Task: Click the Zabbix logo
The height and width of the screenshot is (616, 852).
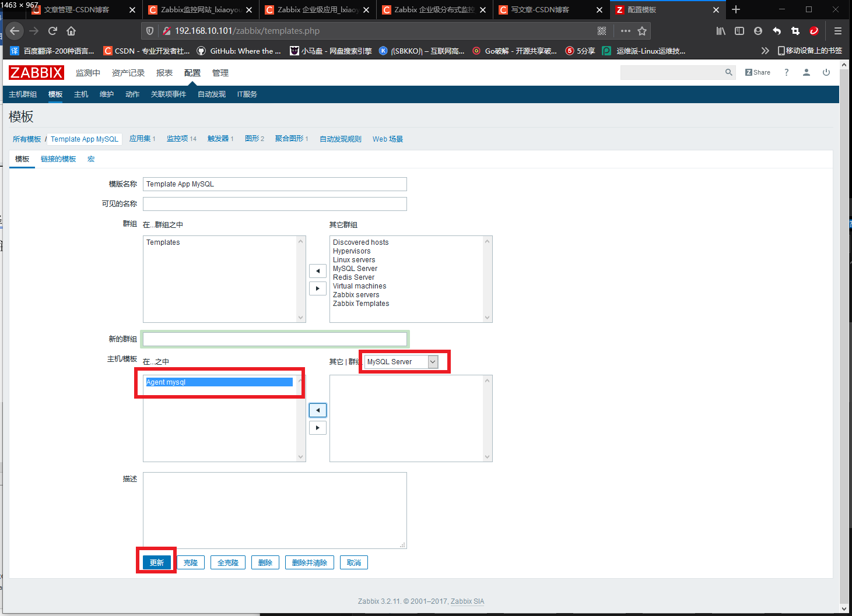Action: click(x=36, y=72)
